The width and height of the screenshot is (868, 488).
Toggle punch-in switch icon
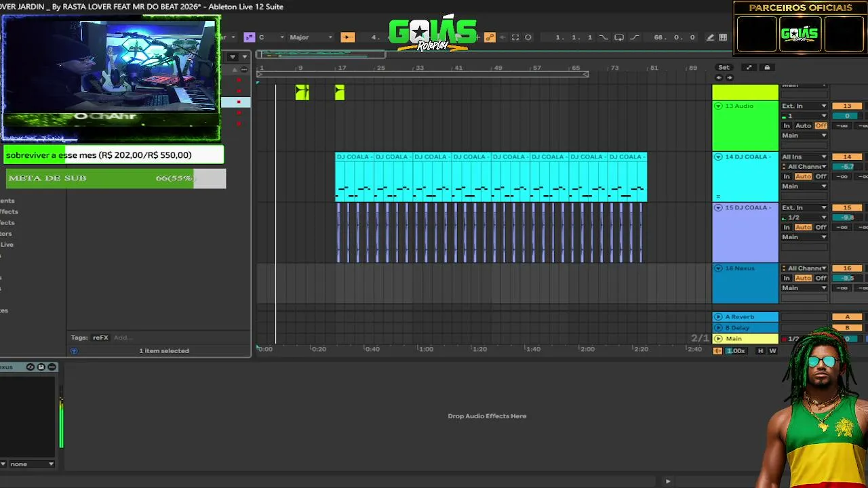[x=604, y=37]
